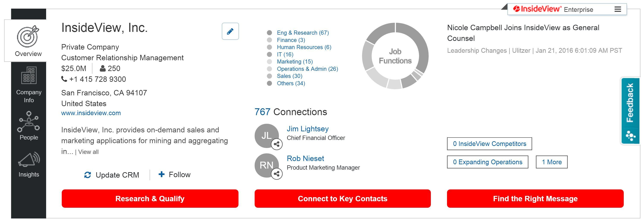The height and width of the screenshot is (223, 644).
Task: Toggle Follow for InsideView, Inc.
Action: [175, 175]
